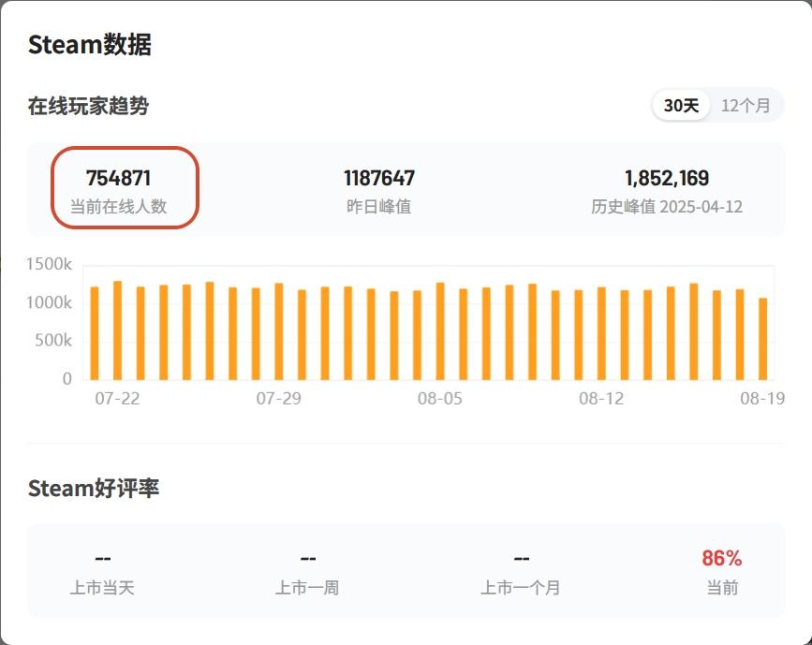The image size is (812, 645).
Task: Click the 07-22 axis date label
Action: (118, 399)
